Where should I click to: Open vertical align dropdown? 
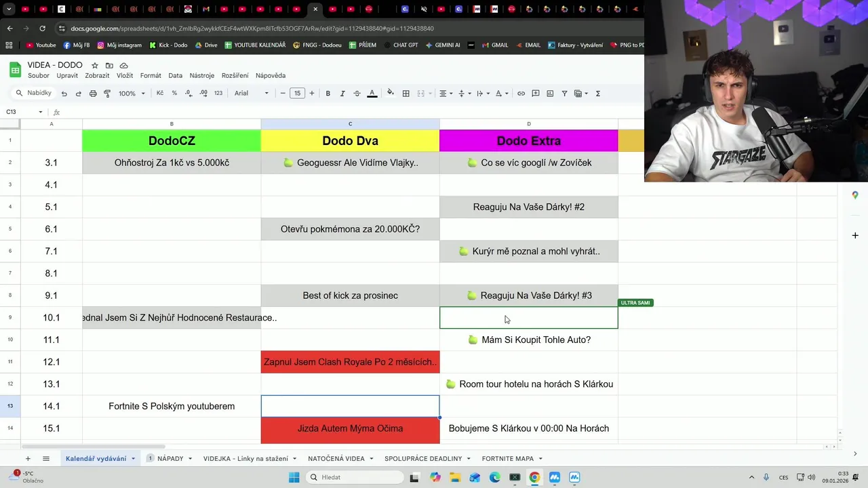(x=464, y=94)
